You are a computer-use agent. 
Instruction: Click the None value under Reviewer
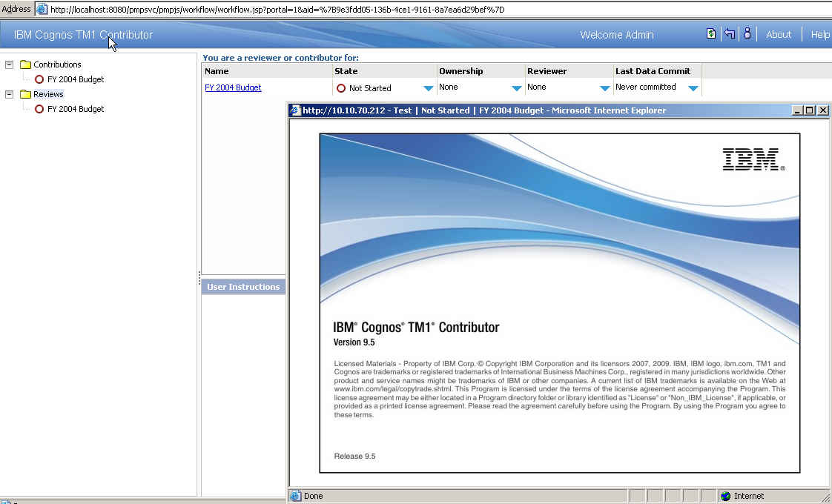536,87
